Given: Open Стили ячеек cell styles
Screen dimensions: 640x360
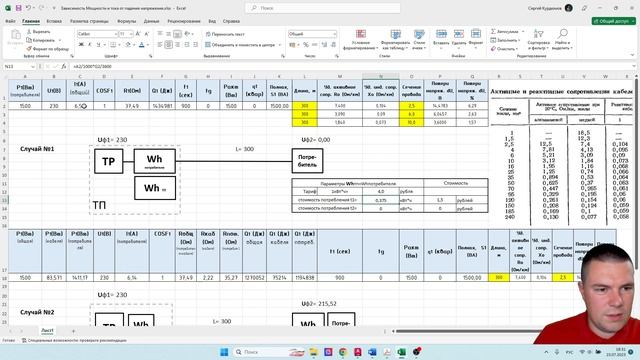Looking at the screenshot, I should point(419,40).
